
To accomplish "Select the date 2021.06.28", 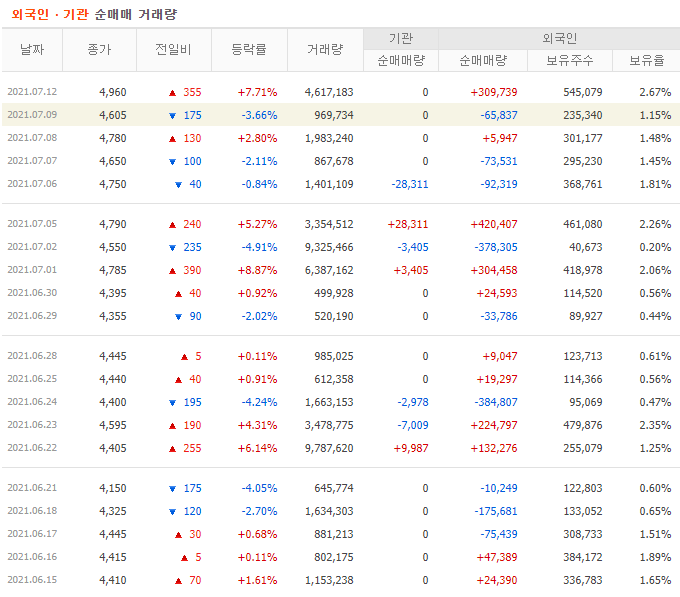I will point(32,356).
